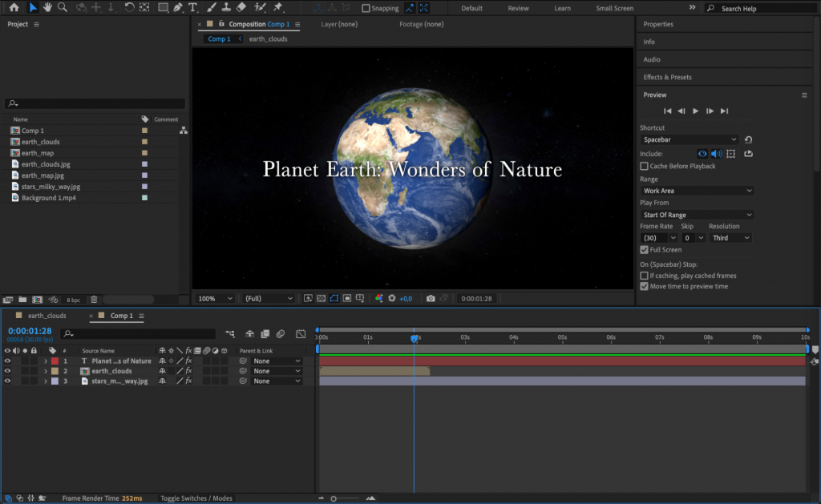The width and height of the screenshot is (821, 504).
Task: Uncheck the Full Screen preview option
Action: pos(644,249)
